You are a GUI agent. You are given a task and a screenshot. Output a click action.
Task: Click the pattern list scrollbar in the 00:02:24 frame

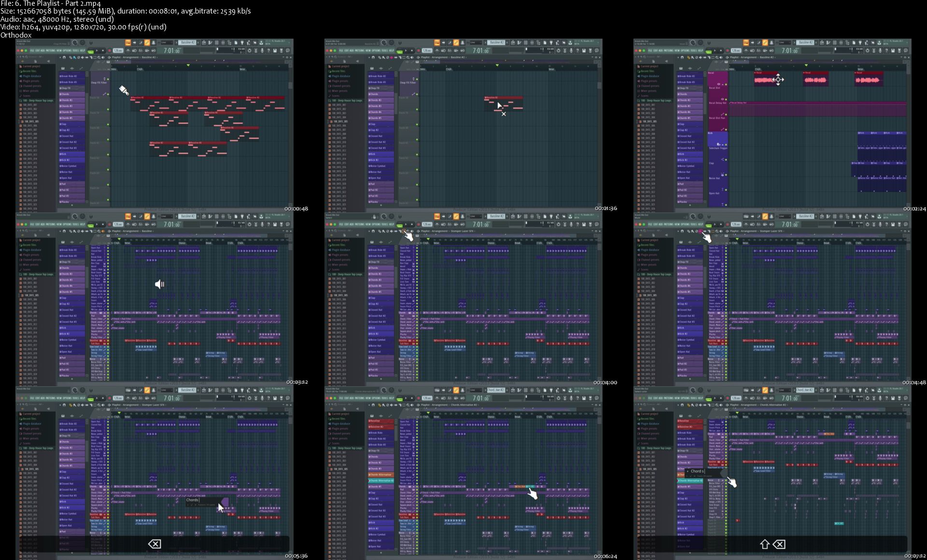pos(705,103)
